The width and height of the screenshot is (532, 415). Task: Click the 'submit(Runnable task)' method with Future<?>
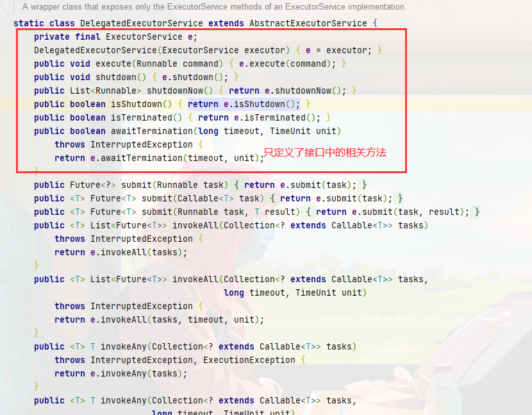[175, 185]
